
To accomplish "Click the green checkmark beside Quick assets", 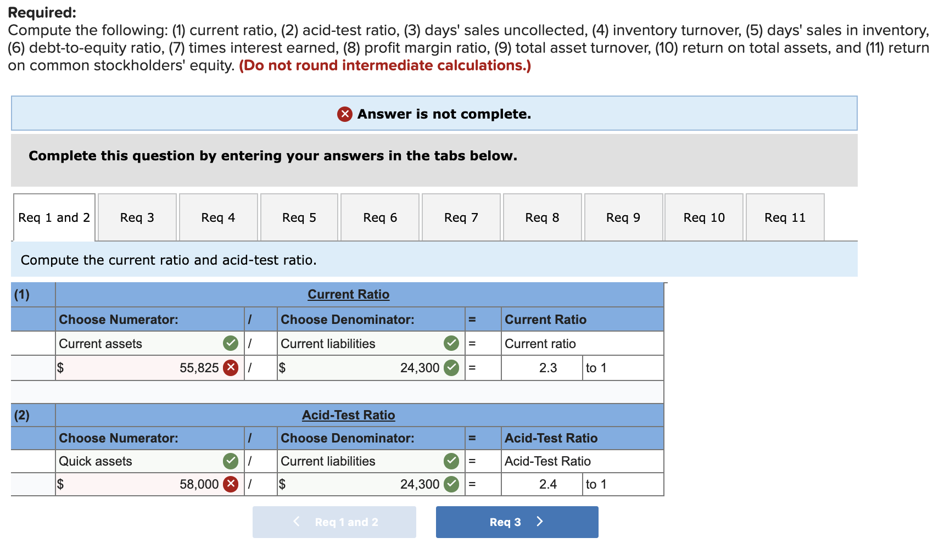I will (231, 461).
